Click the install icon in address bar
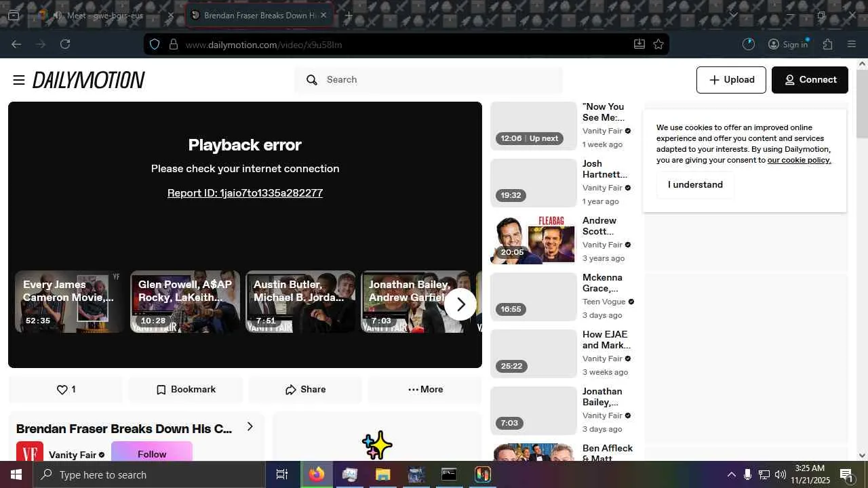The image size is (868, 488). [639, 44]
